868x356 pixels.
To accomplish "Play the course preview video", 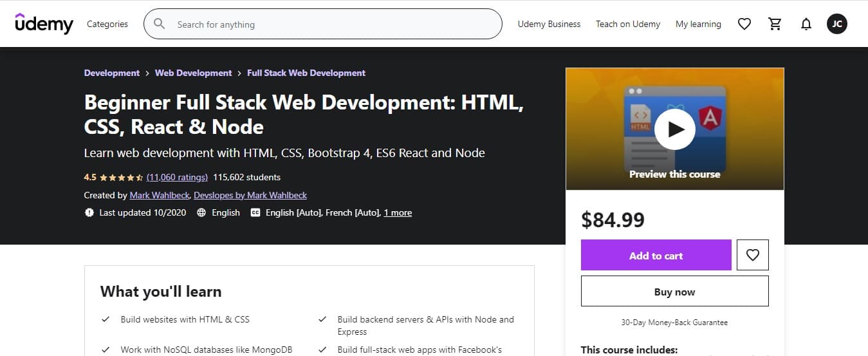I will click(675, 129).
